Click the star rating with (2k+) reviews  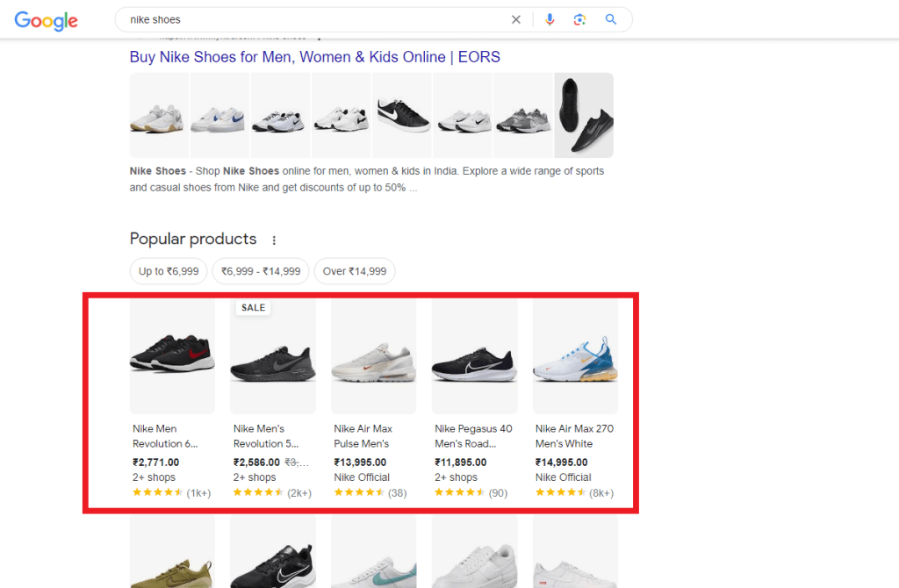coord(272,492)
